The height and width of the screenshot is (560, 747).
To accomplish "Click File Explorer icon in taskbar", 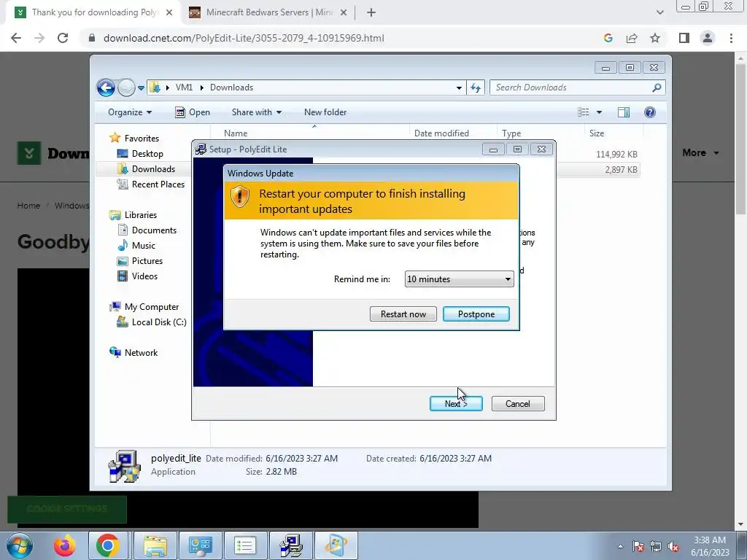I will 155,545.
